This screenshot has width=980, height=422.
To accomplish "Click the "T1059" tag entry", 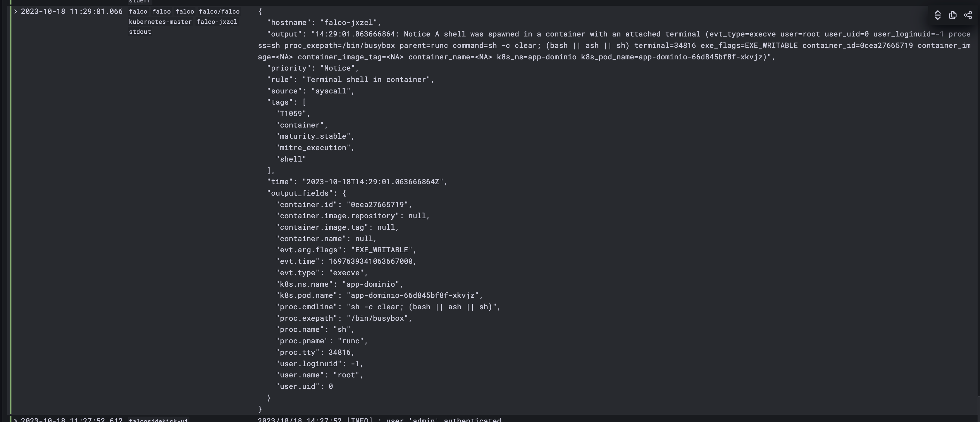I will click(x=293, y=114).
